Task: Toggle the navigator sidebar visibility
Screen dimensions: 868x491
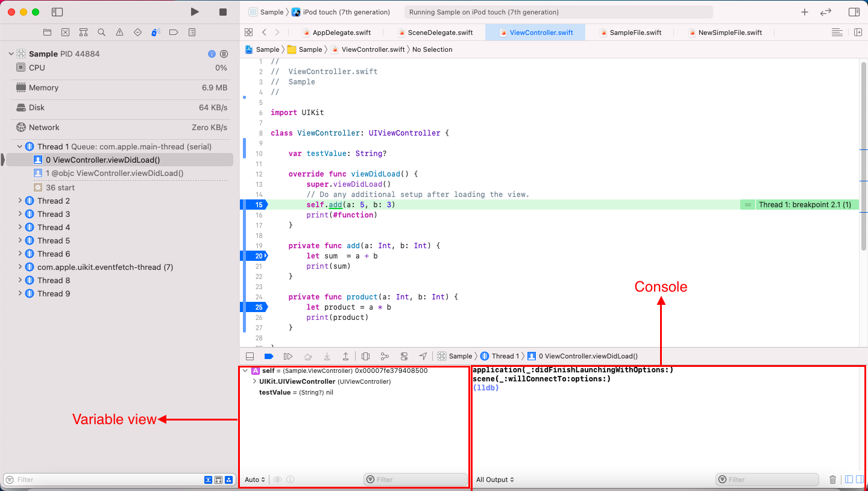Action: coord(57,12)
